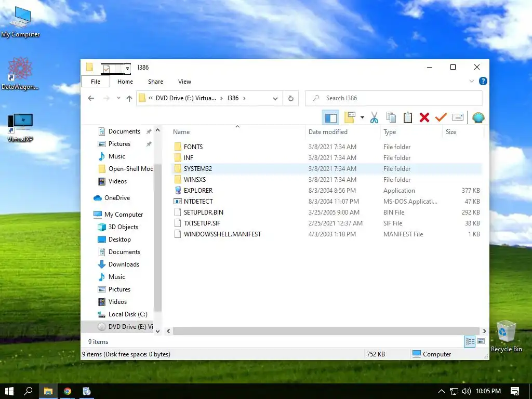Expand hidden breadcrumb path double chevron
Image resolution: width=532 pixels, height=399 pixels.
click(151, 98)
